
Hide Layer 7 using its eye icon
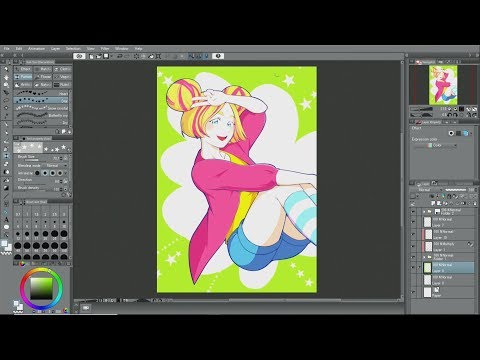414,222
